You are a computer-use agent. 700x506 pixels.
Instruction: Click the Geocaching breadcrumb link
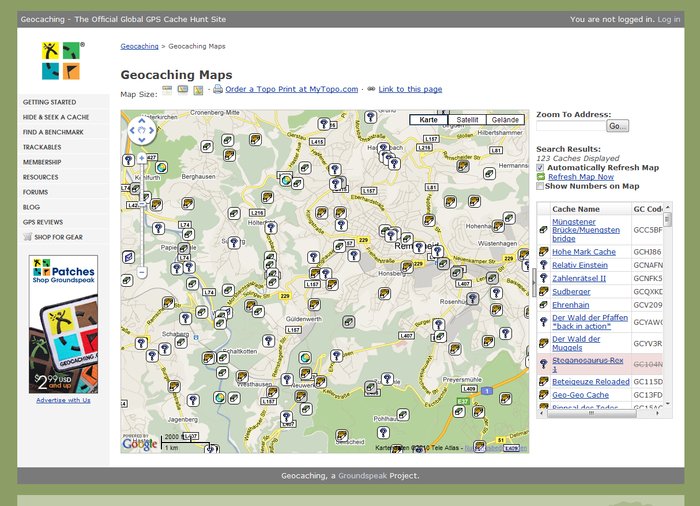[139, 46]
